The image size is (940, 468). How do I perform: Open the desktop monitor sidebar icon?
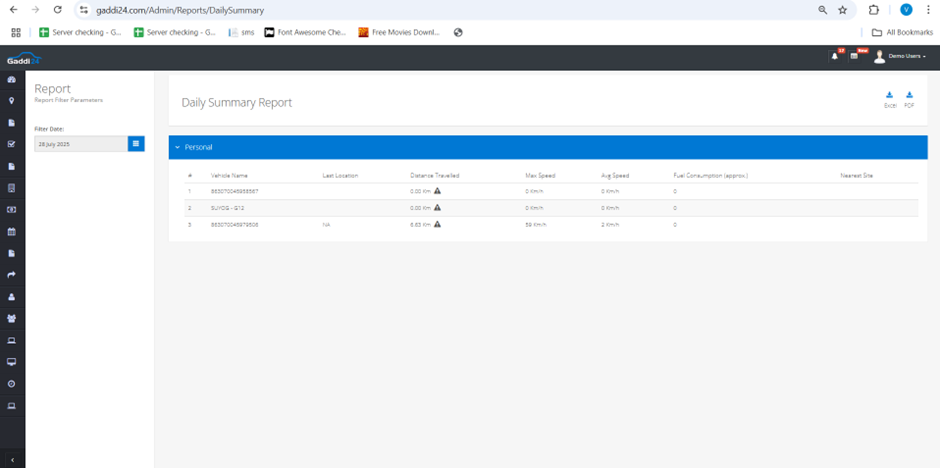pos(11,362)
